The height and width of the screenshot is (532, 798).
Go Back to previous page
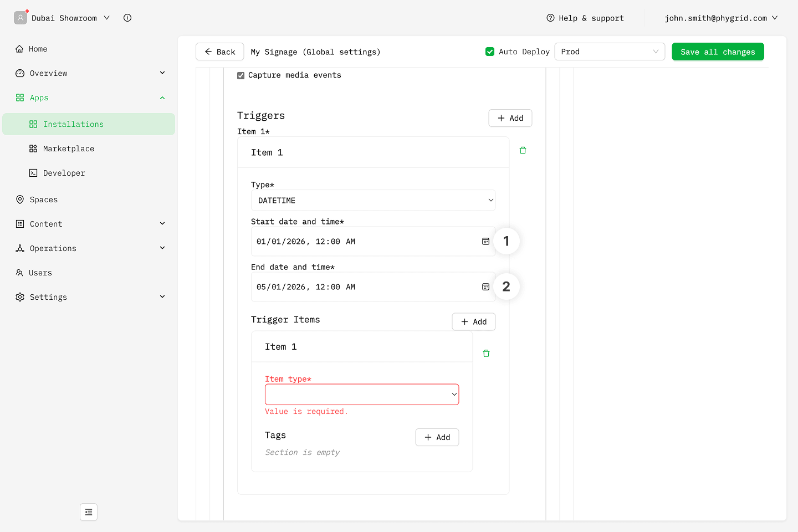[220, 52]
